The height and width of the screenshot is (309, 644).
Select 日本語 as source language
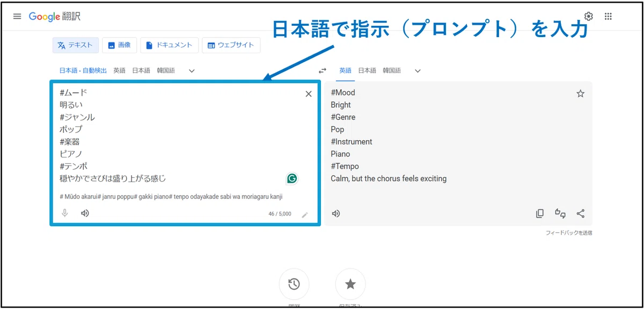tap(141, 70)
